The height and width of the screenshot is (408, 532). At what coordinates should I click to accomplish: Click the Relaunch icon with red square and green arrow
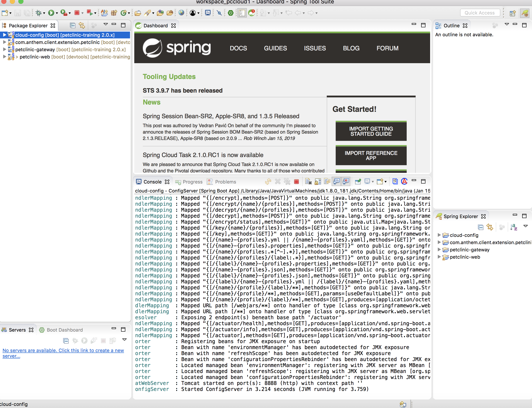pos(90,13)
